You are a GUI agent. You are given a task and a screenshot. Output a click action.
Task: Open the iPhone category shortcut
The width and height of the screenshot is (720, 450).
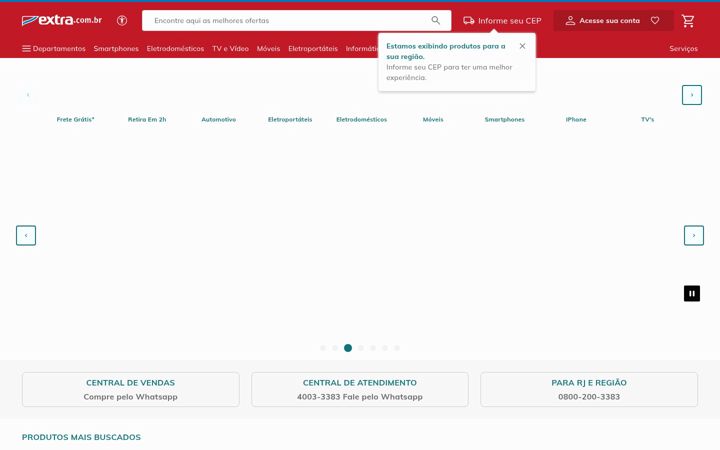(576, 119)
